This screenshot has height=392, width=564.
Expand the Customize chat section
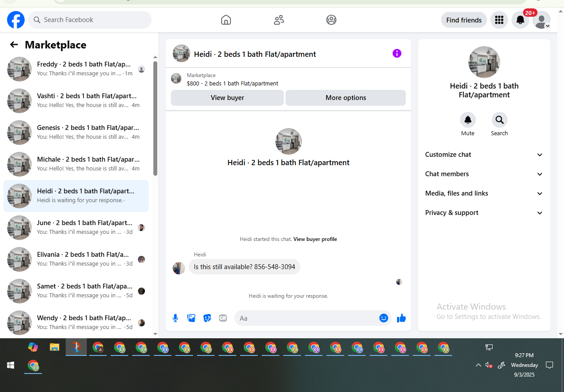tap(484, 155)
